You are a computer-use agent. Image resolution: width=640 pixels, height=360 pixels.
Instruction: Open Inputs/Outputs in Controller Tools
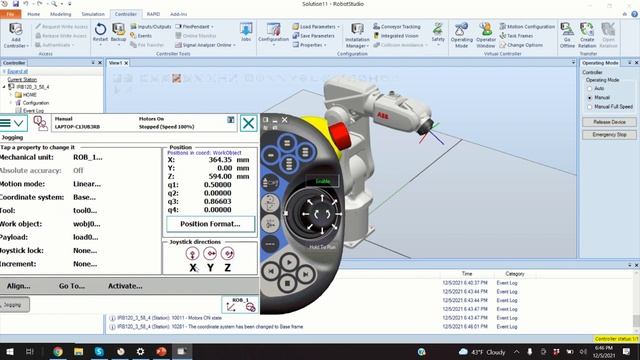(x=151, y=27)
